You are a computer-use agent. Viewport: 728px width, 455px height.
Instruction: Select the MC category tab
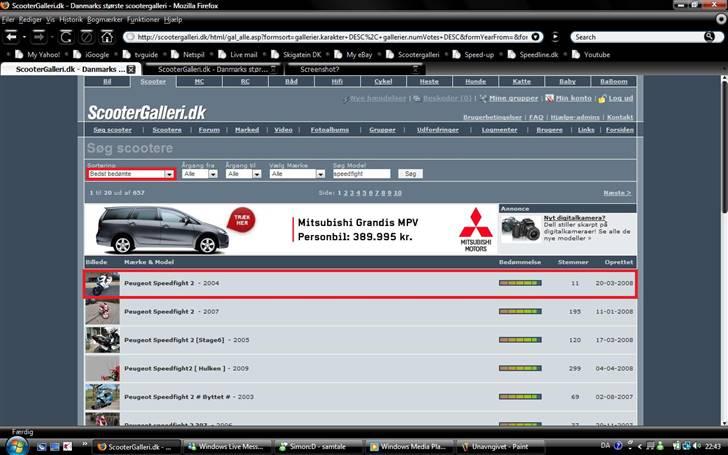pyautogui.click(x=199, y=81)
